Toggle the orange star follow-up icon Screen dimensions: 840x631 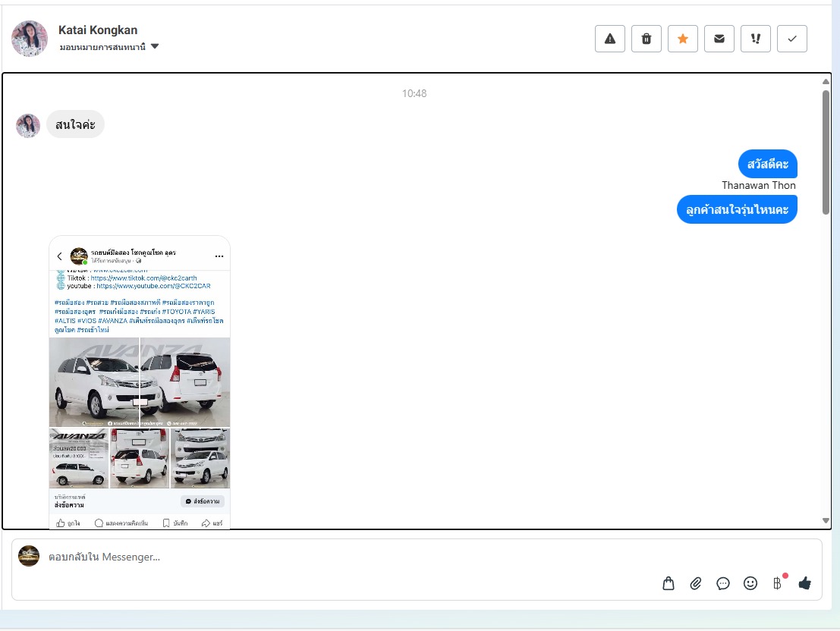[682, 39]
